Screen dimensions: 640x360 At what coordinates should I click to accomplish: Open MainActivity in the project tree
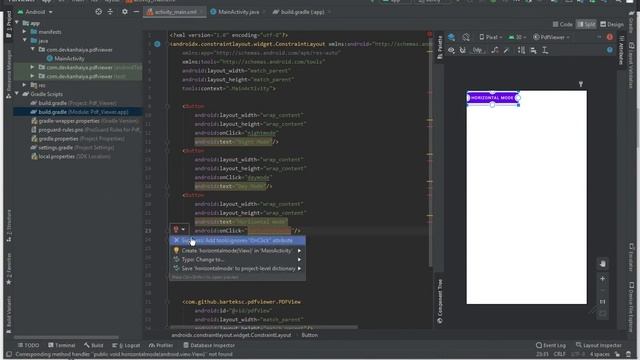coord(65,58)
